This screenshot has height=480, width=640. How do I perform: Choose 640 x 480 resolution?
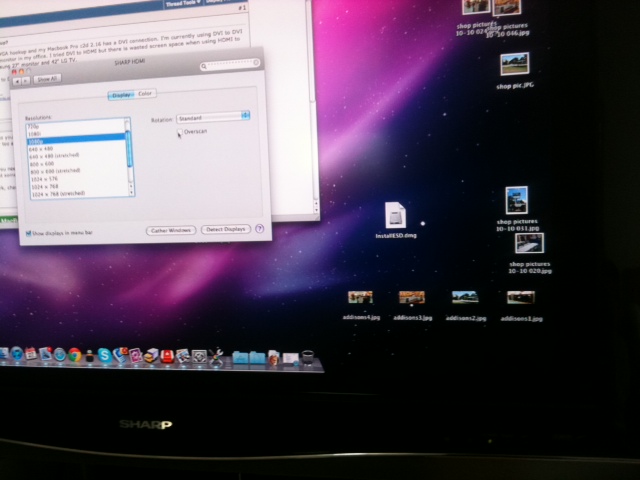tap(77, 149)
